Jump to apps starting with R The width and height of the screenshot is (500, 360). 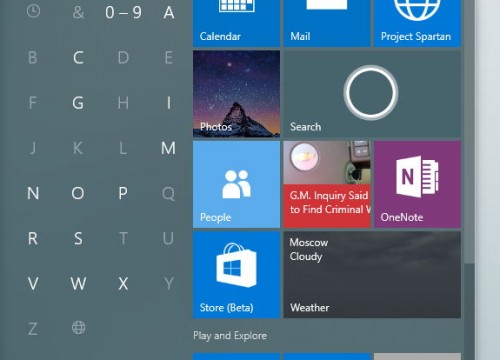(33, 238)
